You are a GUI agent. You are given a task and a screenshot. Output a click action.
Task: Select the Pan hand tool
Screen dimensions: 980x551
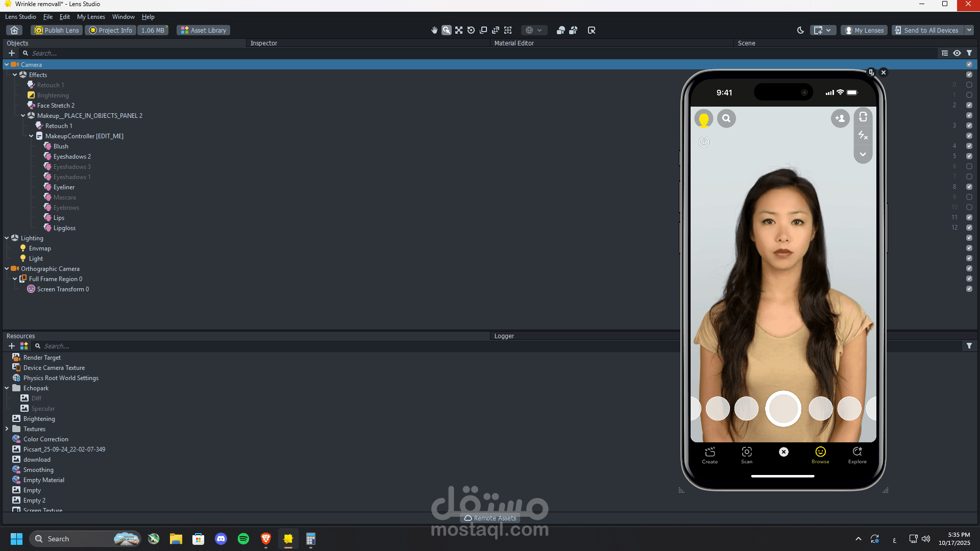pyautogui.click(x=434, y=30)
